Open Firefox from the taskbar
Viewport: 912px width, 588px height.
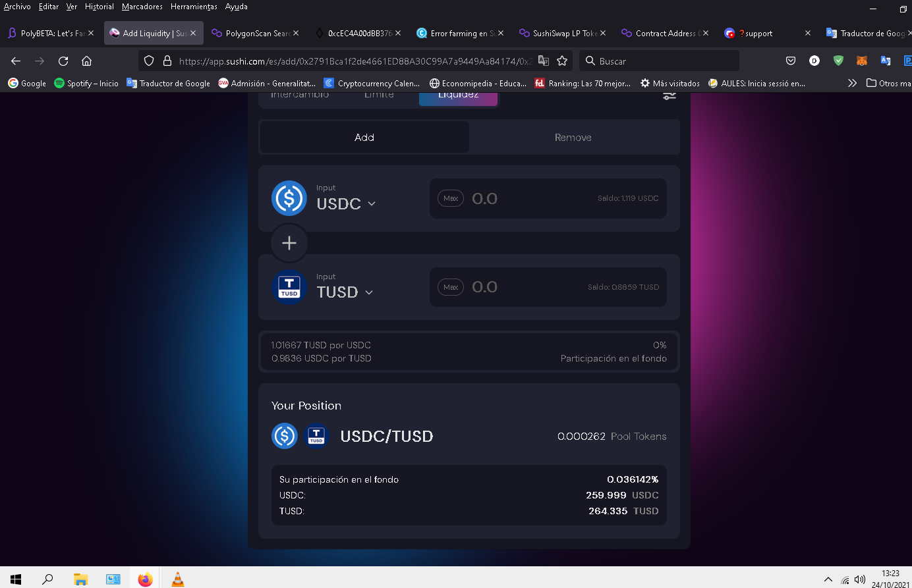coord(145,579)
